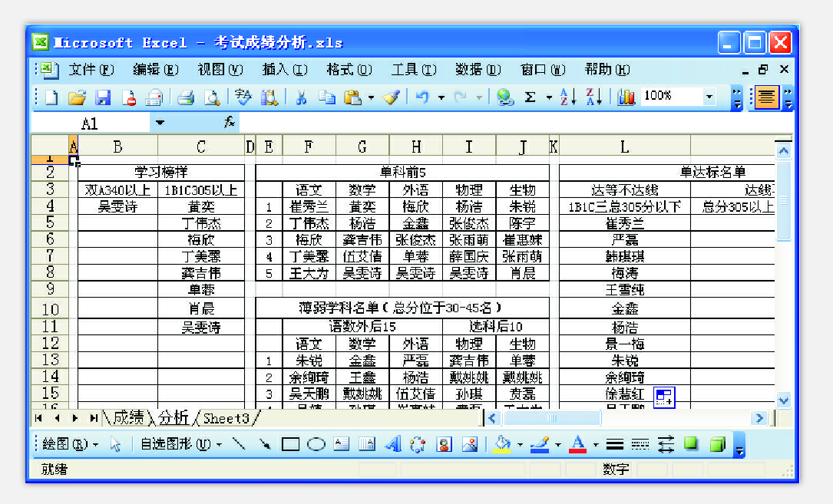Viewport: 833px width, 504px height.
Task: Click the Save icon in toolbar
Action: [103, 97]
